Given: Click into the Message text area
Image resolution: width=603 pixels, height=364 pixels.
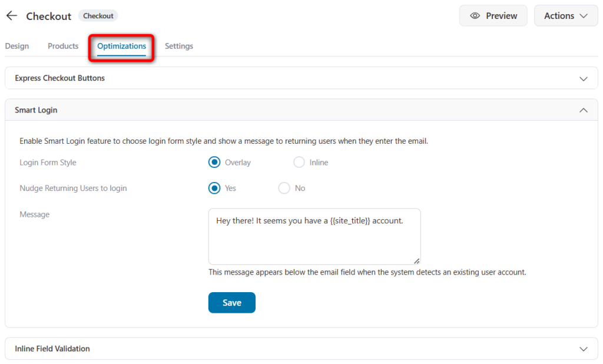Looking at the screenshot, I should tap(314, 237).
